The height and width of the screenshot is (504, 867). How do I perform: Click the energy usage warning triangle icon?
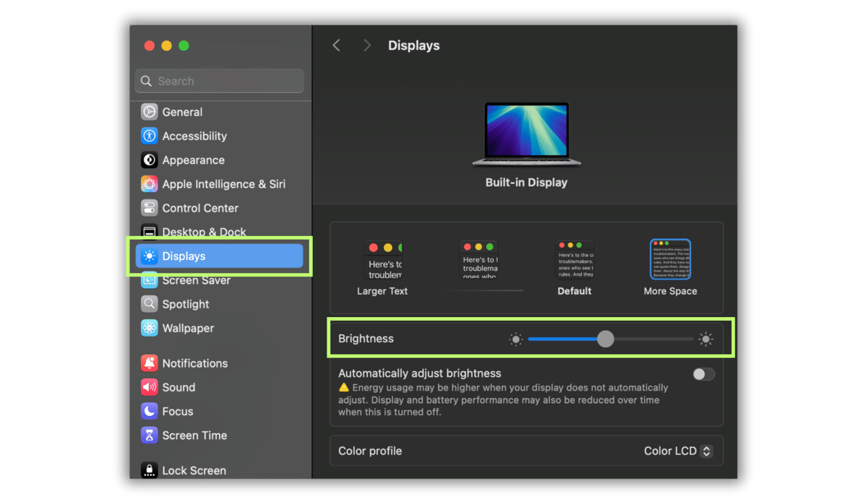(x=344, y=388)
